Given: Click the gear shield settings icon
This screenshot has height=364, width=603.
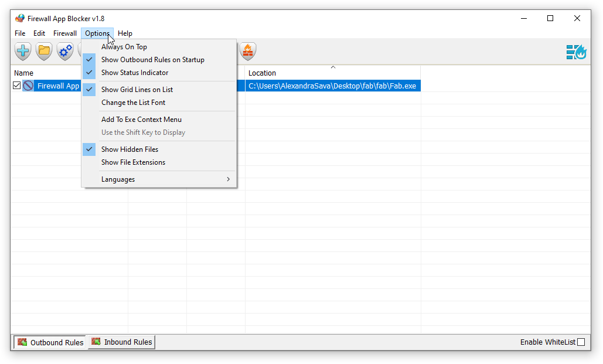Looking at the screenshot, I should coord(64,52).
